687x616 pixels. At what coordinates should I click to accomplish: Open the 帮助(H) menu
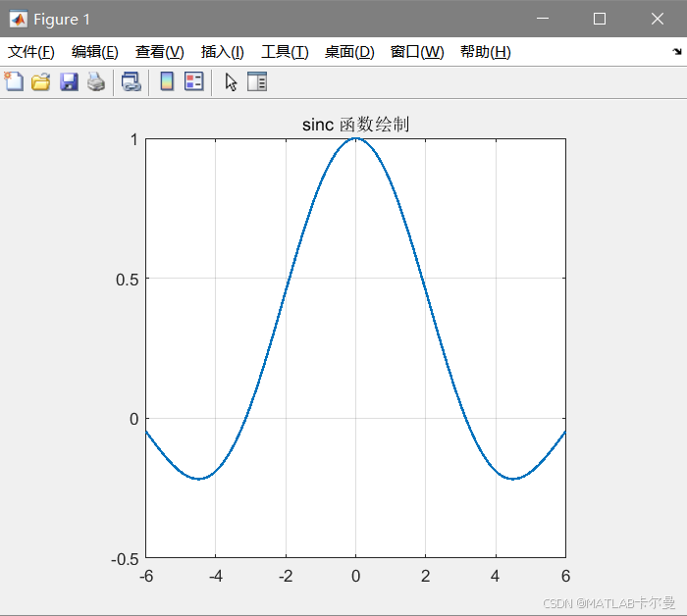(x=486, y=52)
